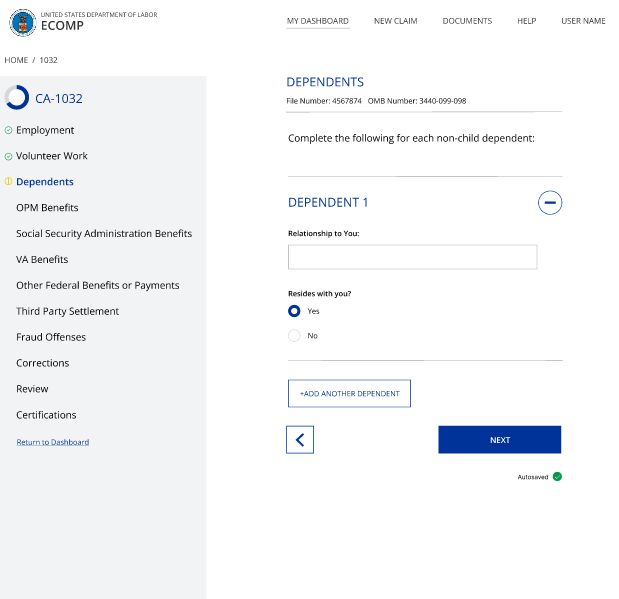The width and height of the screenshot is (619, 599).
Task: Select the Dependents section in sidebar
Action: 45,182
